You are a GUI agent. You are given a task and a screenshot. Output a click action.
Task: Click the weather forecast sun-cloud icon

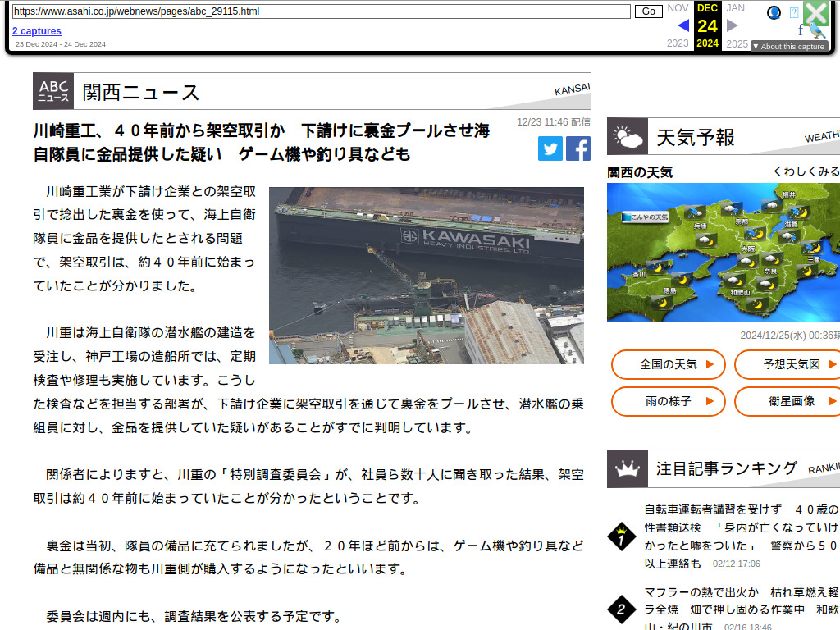tap(628, 136)
